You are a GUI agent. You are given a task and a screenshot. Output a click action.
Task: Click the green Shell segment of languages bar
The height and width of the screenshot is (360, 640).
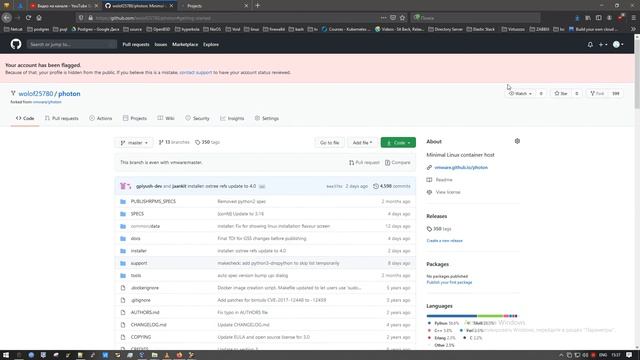coord(490,316)
